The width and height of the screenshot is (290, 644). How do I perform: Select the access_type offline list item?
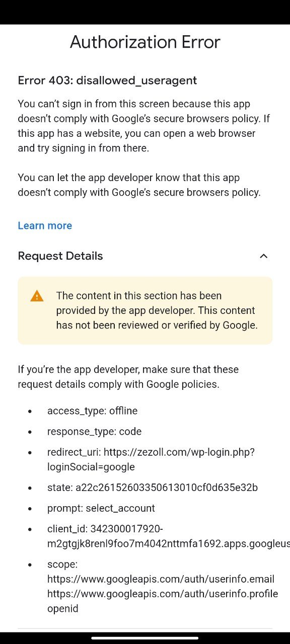(x=92, y=411)
